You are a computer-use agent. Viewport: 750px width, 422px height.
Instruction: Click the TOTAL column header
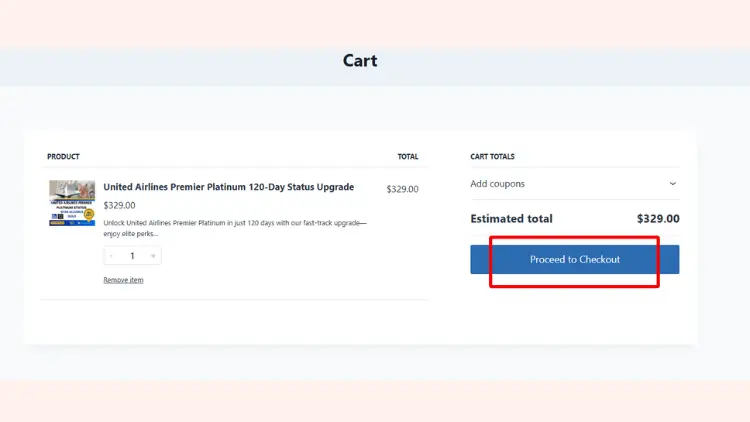[408, 156]
